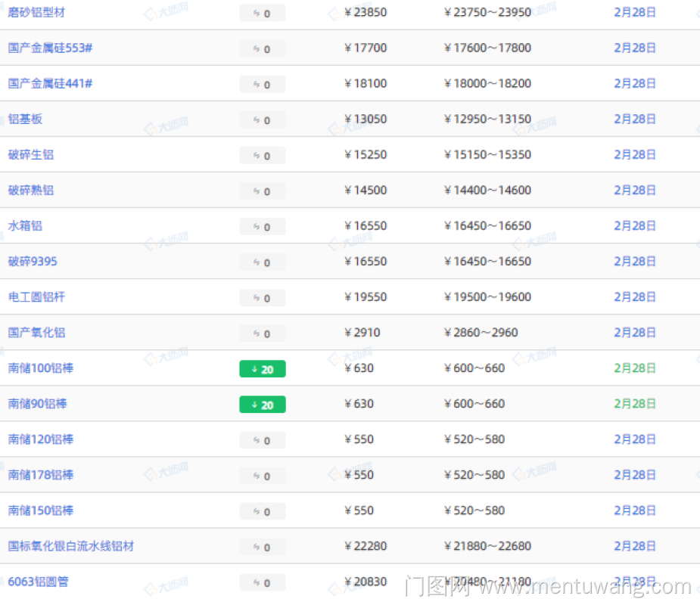The height and width of the screenshot is (605, 700).
Task: Open the 水箱铝 product page
Action: coord(26,225)
